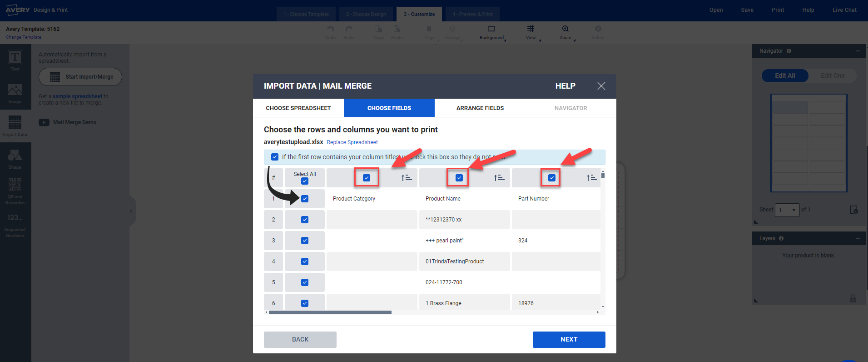868x362 pixels.
Task: Select the Edit All button
Action: click(x=785, y=75)
